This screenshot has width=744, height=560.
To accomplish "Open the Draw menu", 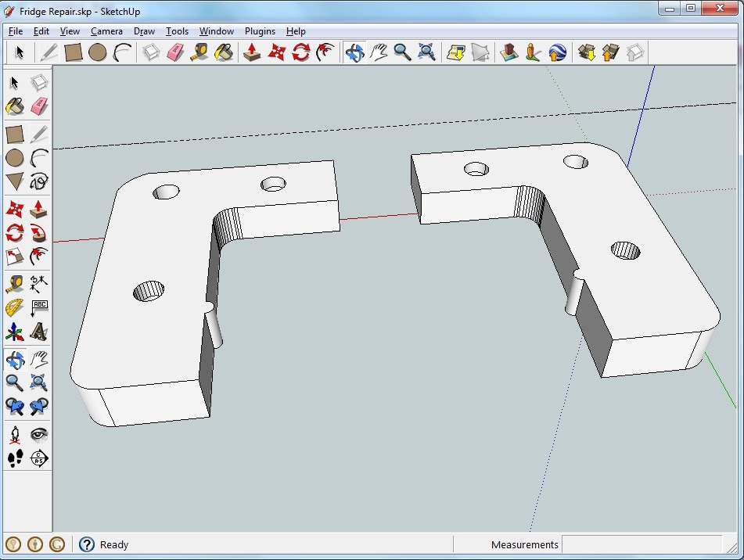I will (144, 31).
